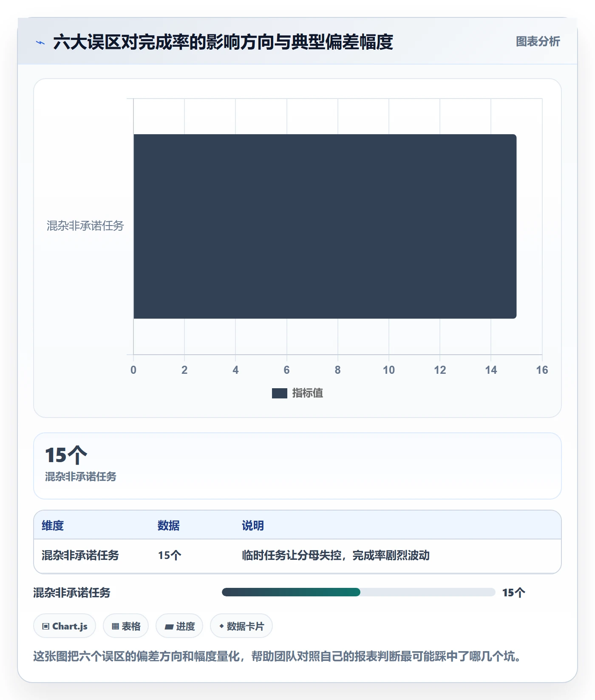Select the 表格 tag chip
The height and width of the screenshot is (700, 595).
tap(126, 626)
